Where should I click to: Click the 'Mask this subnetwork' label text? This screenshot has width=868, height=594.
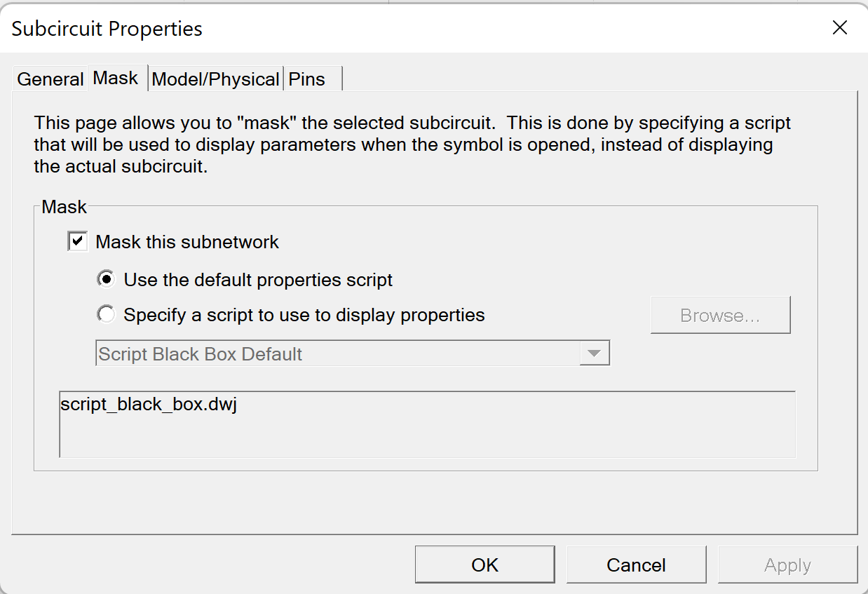(x=187, y=242)
